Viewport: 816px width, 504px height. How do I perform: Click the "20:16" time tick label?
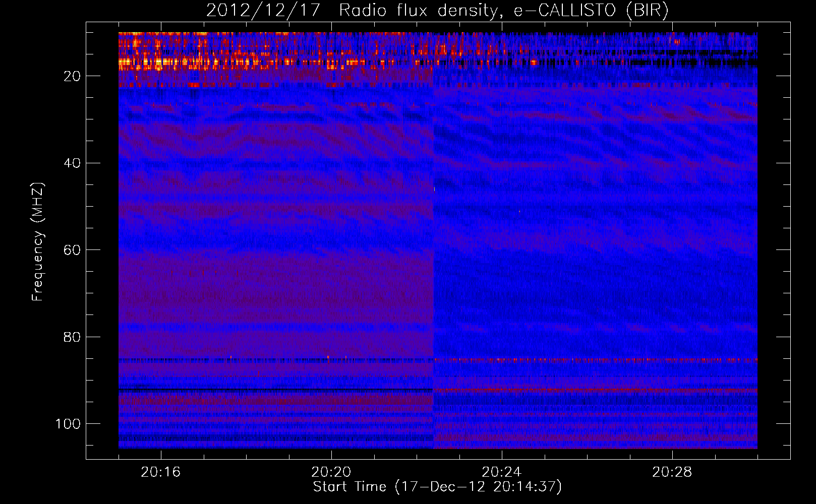[161, 472]
